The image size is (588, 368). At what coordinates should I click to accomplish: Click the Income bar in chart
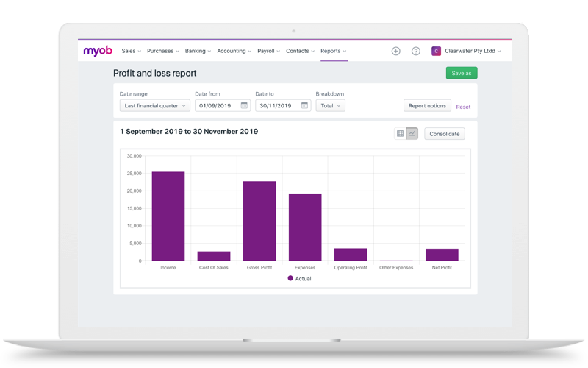pyautogui.click(x=168, y=216)
